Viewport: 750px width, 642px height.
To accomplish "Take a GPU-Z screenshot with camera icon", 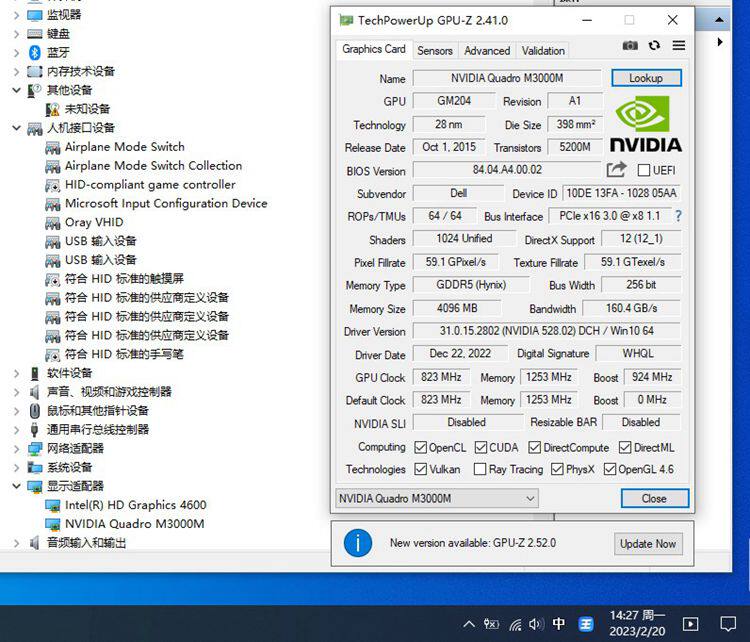I will pos(630,45).
